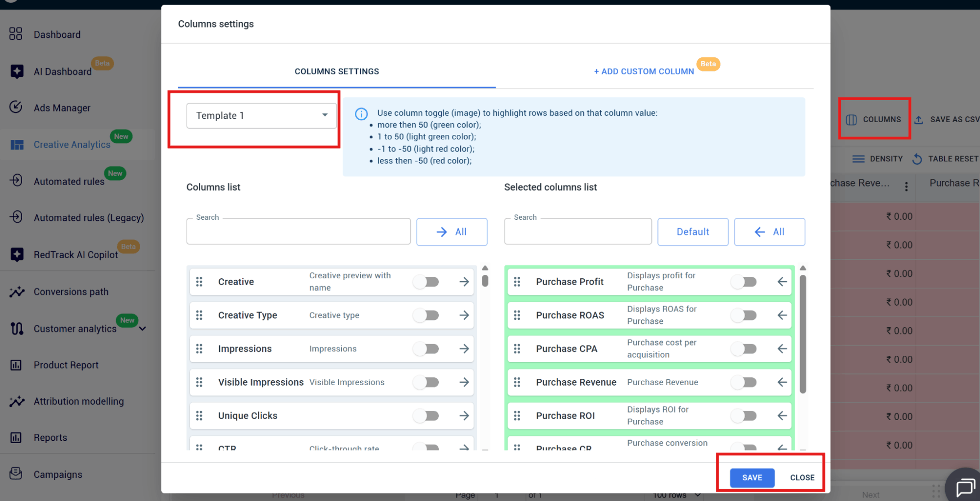
Task: Open Campaigns icon in sidebar
Action: (x=16, y=474)
